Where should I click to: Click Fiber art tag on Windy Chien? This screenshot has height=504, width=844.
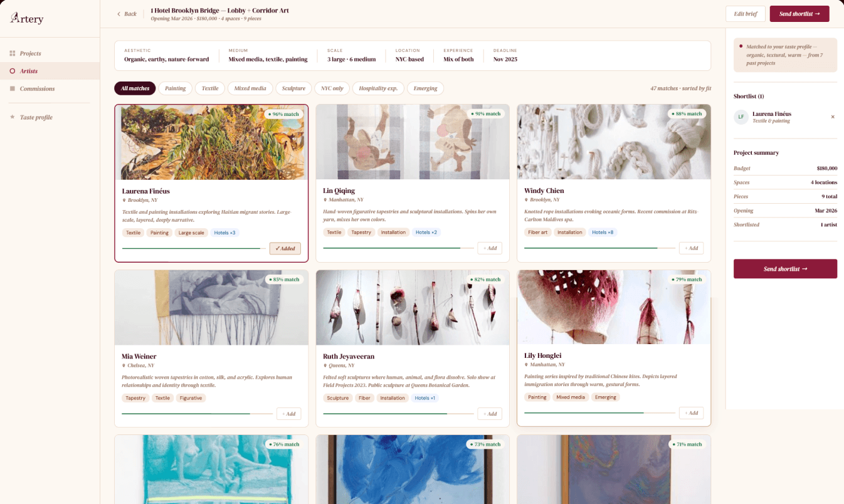537,233
